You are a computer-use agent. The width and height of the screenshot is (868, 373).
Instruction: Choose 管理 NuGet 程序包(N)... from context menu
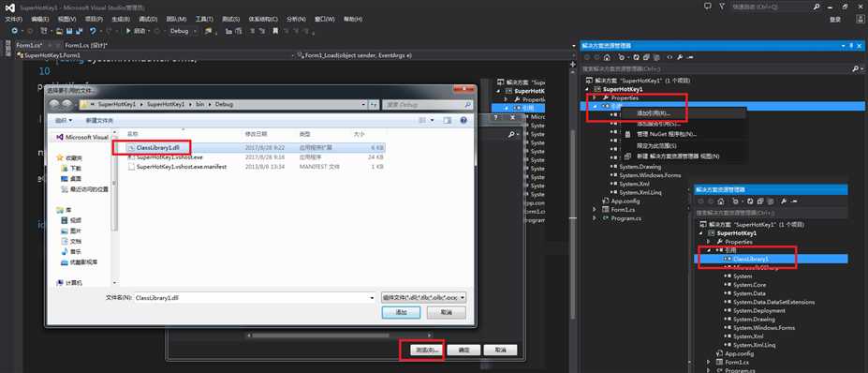(667, 134)
